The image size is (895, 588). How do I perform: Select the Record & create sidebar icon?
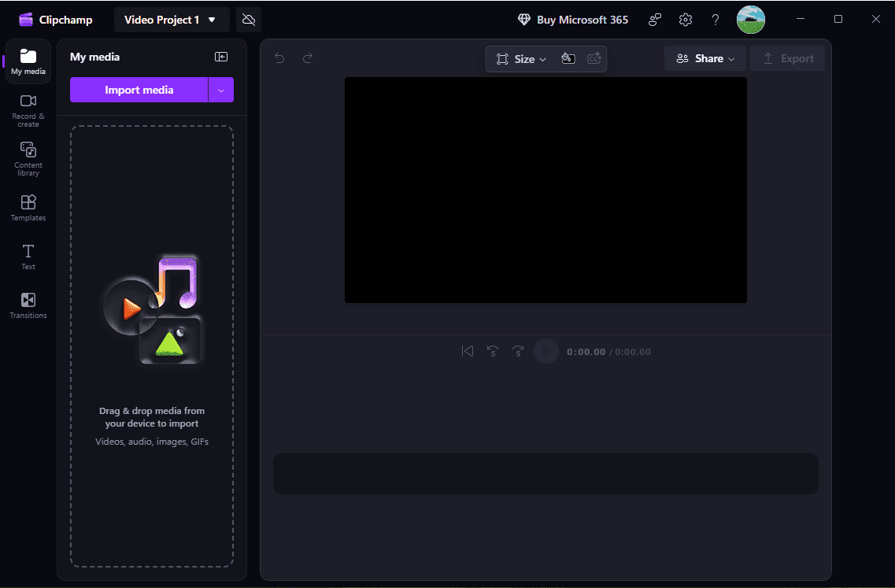tap(28, 109)
